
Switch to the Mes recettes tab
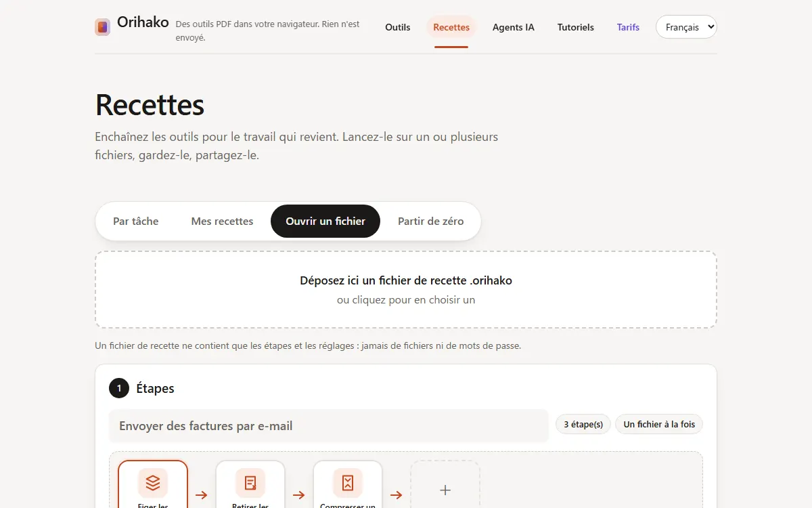(222, 221)
